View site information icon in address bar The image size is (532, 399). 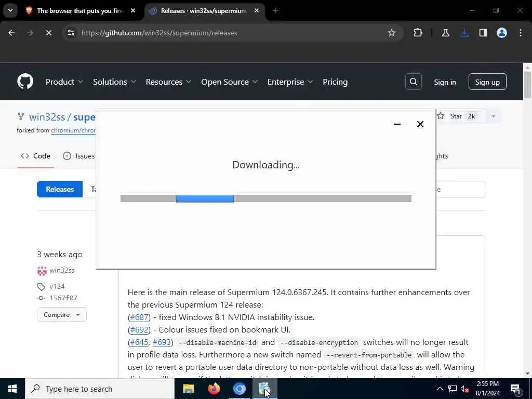point(71,33)
